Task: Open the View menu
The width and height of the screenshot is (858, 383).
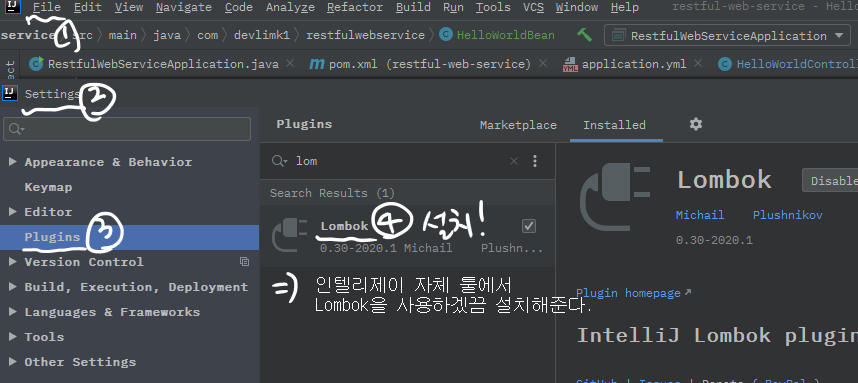Action: 129,7
